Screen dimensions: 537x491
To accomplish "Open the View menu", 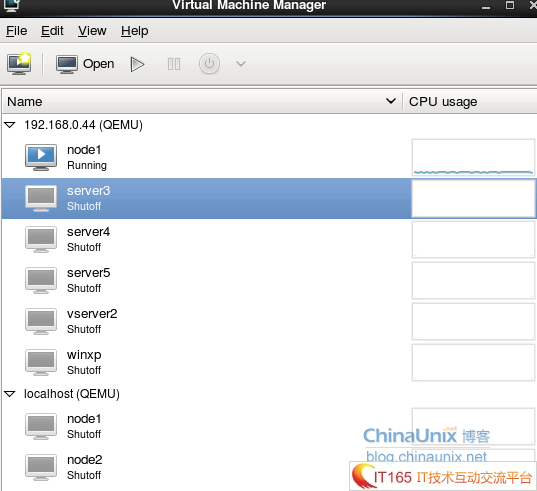I will click(x=92, y=31).
